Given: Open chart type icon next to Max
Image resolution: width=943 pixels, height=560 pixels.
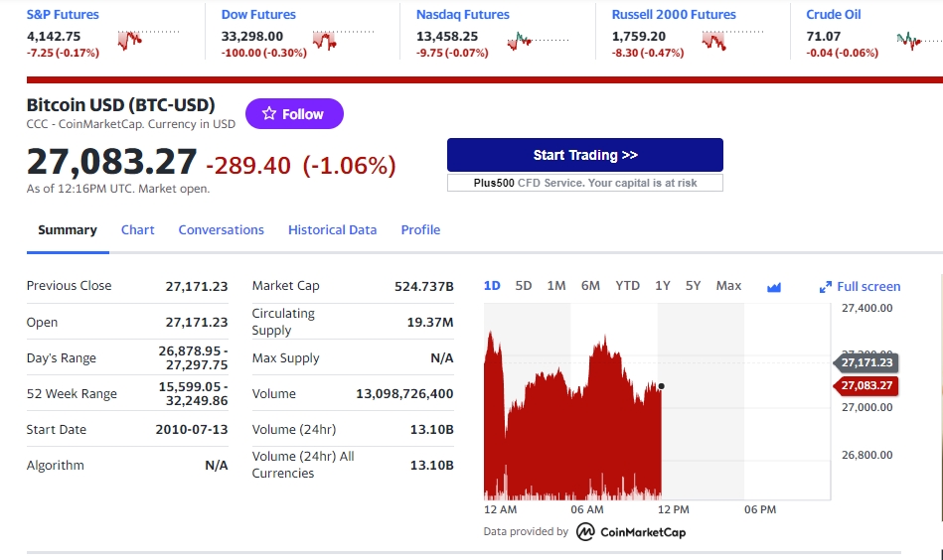Looking at the screenshot, I should click(x=774, y=287).
